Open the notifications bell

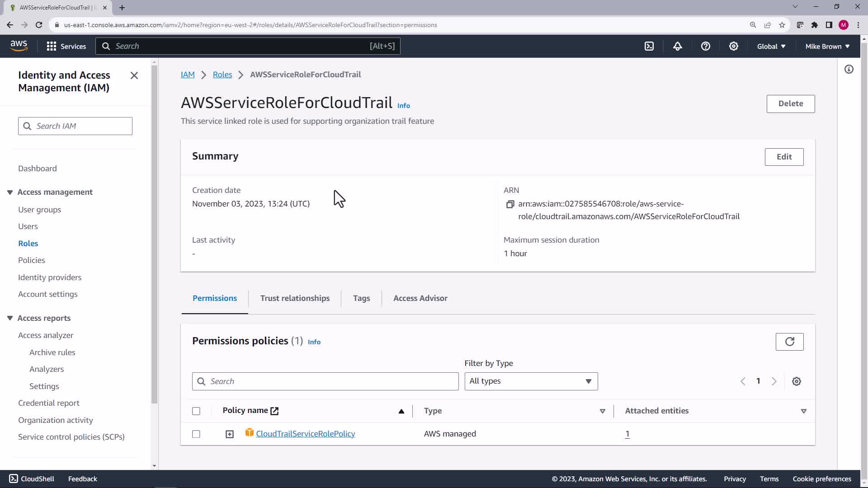coord(677,46)
